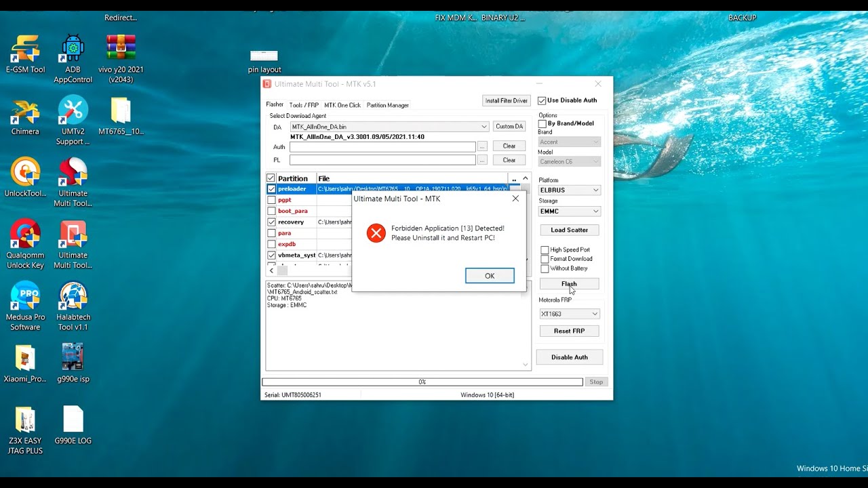Open the Partition Manager tab
The width and height of the screenshot is (868, 488).
pos(388,105)
